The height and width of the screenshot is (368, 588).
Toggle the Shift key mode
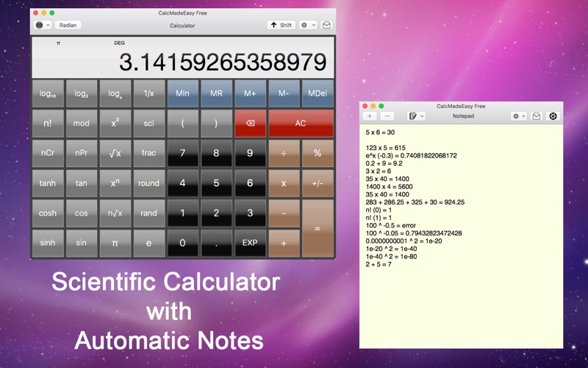tap(282, 25)
